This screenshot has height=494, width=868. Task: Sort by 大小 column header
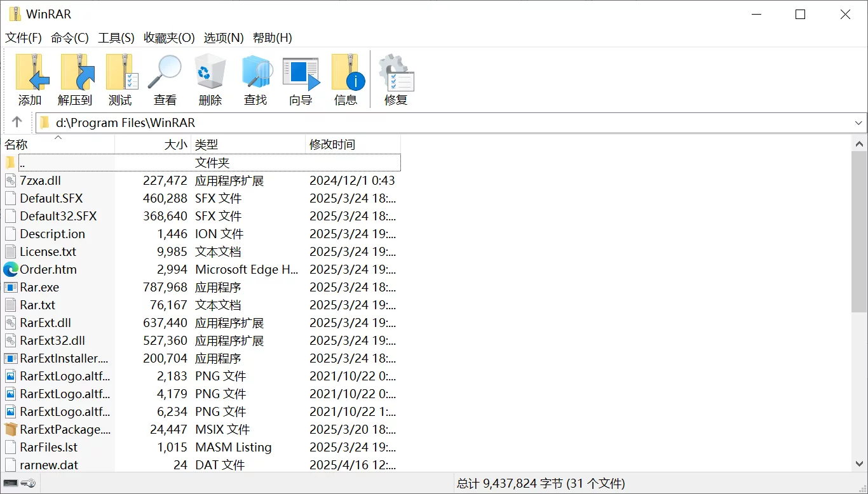coord(153,144)
